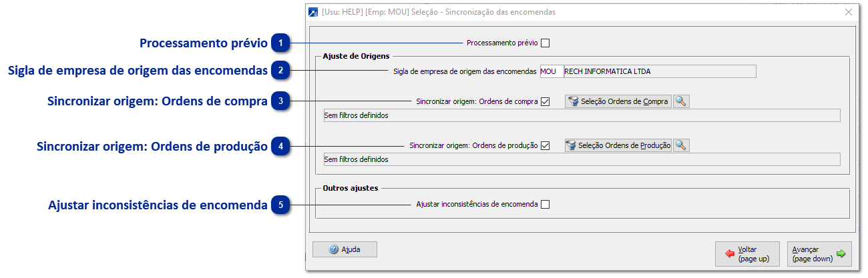This screenshot has width=868, height=278.
Task: Click the numbered callout badge 4
Action: click(281, 146)
